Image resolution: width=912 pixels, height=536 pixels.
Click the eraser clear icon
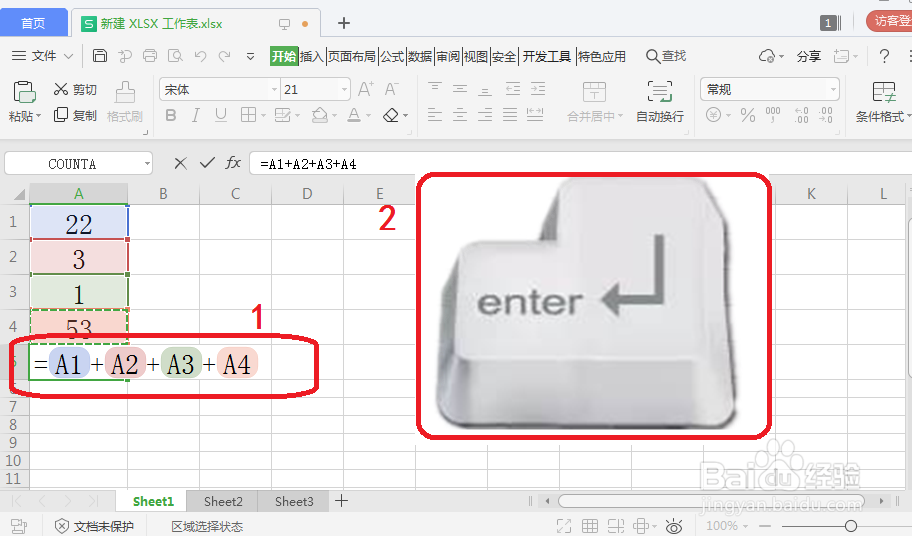(391, 115)
